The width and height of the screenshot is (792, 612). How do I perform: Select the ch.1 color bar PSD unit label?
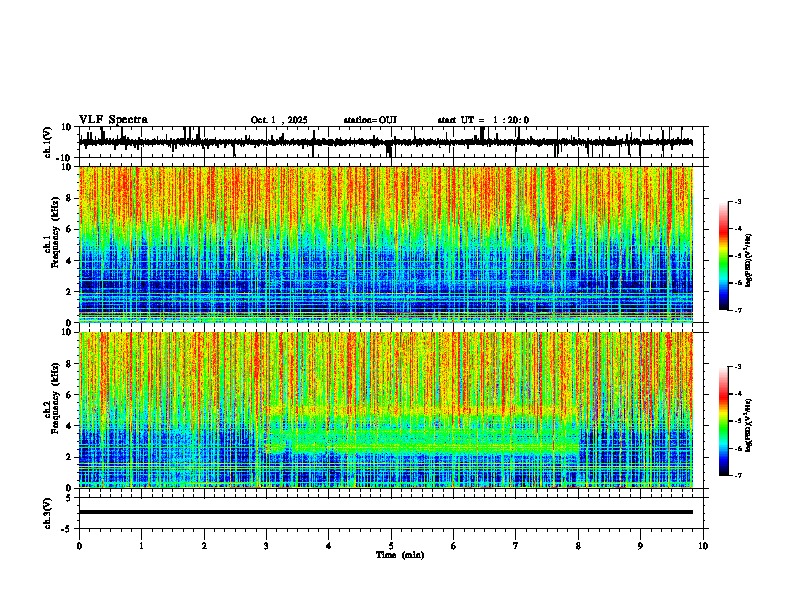tap(749, 261)
